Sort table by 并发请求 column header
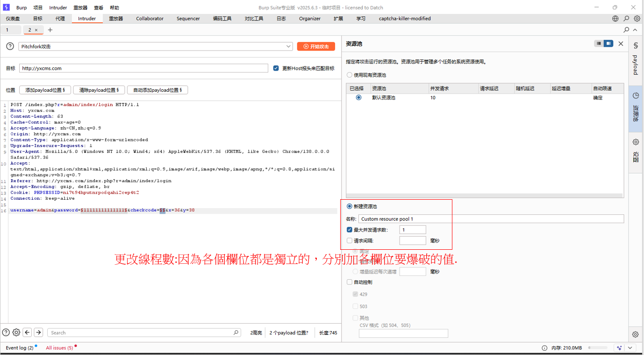Viewport: 644px width, 355px height. pos(453,88)
